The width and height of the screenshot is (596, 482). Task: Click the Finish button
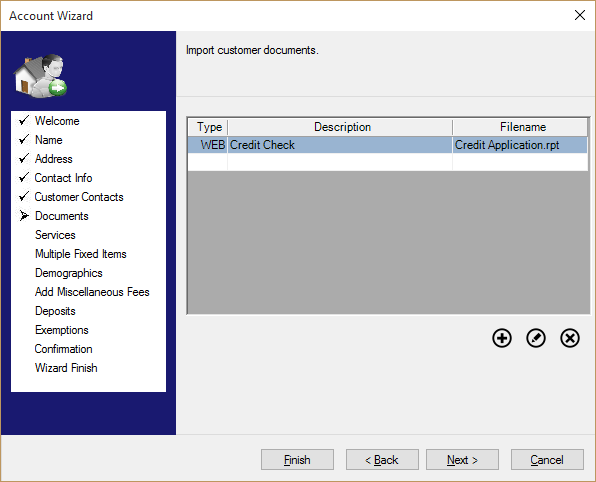[x=297, y=460]
